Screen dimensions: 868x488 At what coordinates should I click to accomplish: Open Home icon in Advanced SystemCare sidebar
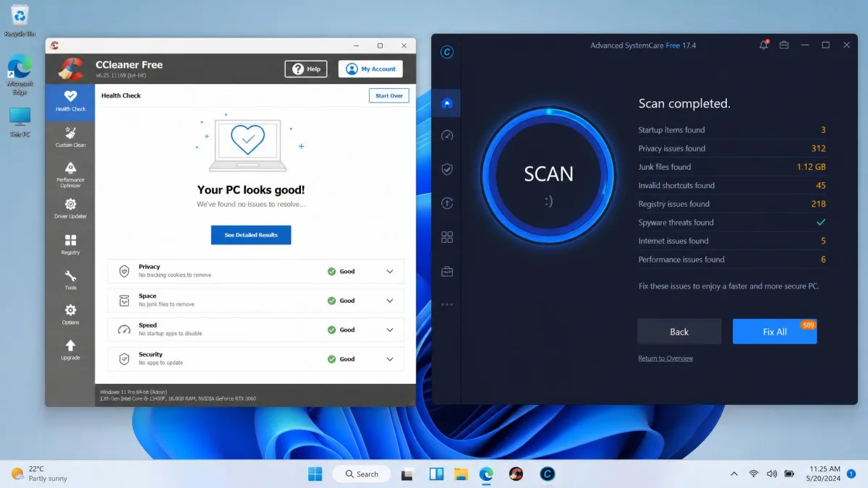[447, 103]
